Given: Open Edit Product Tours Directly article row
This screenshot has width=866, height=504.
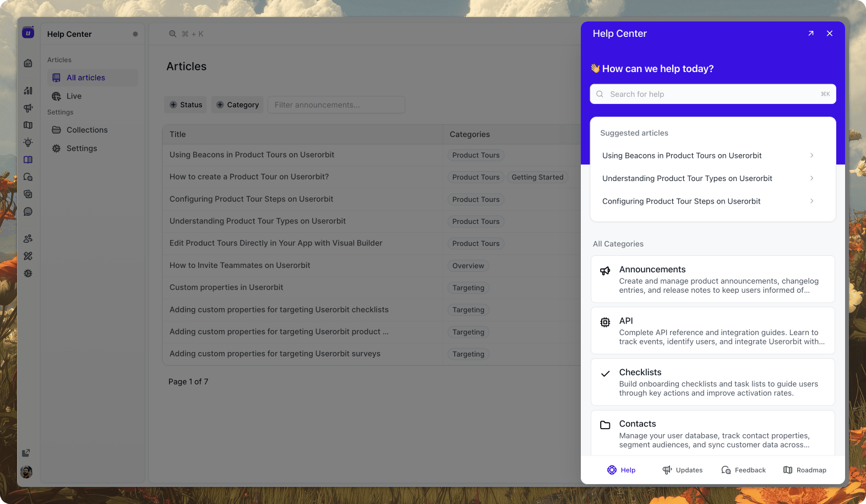Looking at the screenshot, I should click(x=276, y=243).
